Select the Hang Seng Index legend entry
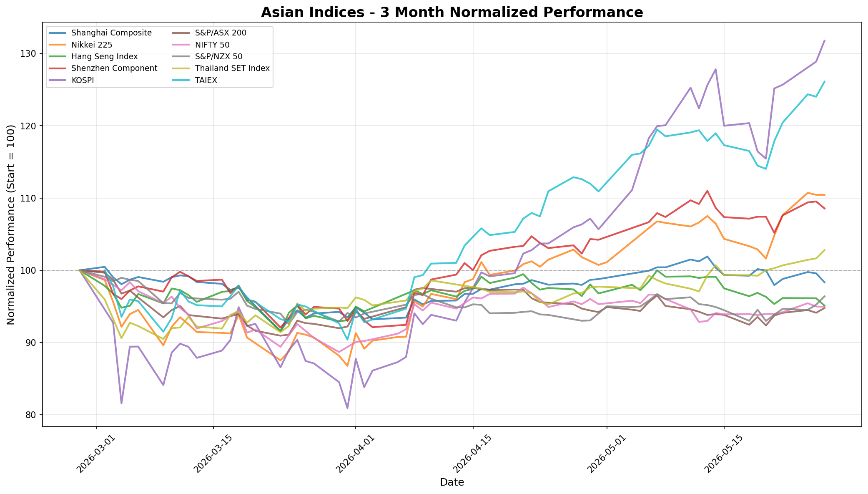Screen dimensions: 868x494 click(x=93, y=56)
